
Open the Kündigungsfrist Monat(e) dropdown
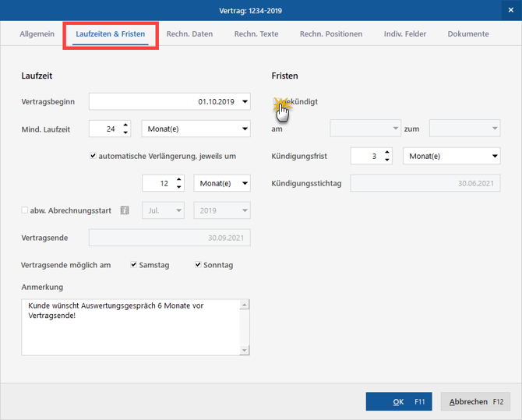point(495,157)
